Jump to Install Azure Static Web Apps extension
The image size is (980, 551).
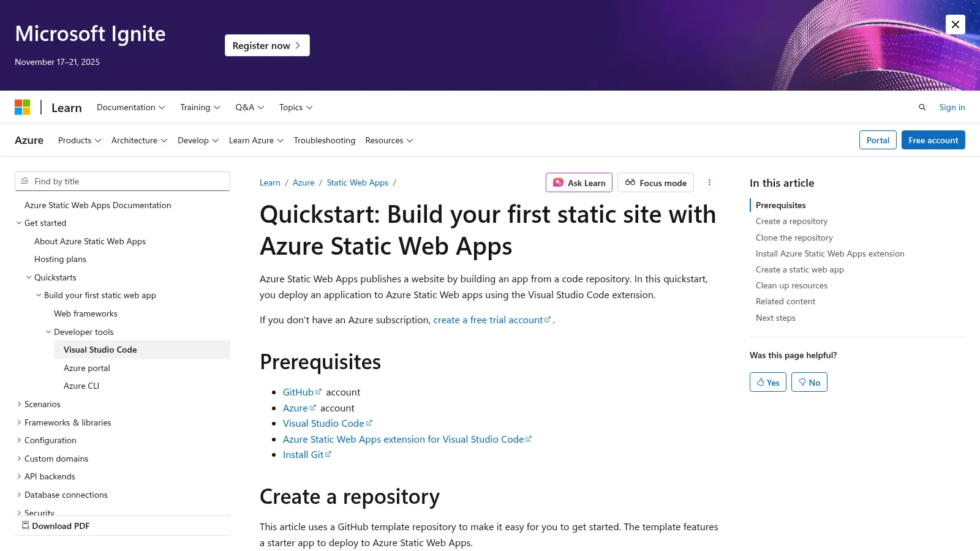pos(830,253)
